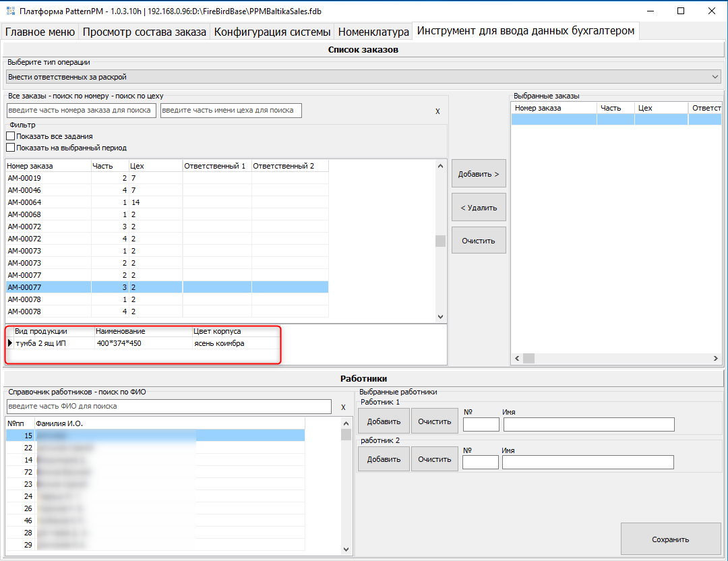Clear worker search with the X icon
This screenshot has width=728, height=561.
point(343,407)
